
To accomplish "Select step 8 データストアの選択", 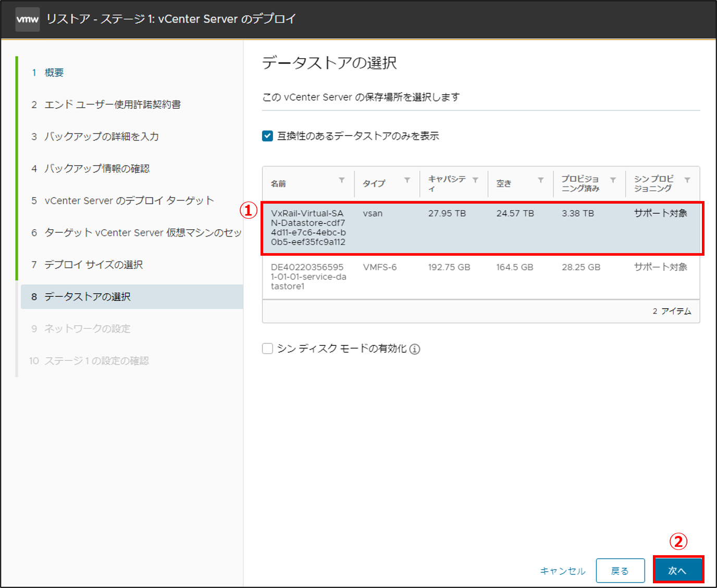I will click(x=132, y=297).
